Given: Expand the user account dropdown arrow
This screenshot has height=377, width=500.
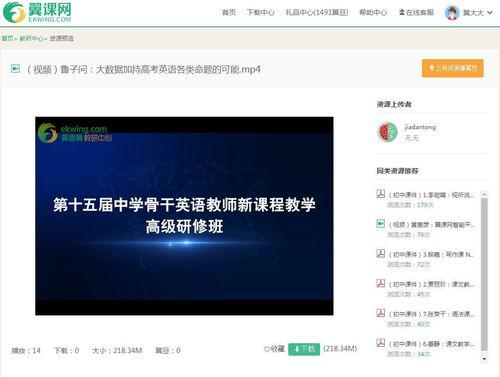Looking at the screenshot, I should 490,13.
